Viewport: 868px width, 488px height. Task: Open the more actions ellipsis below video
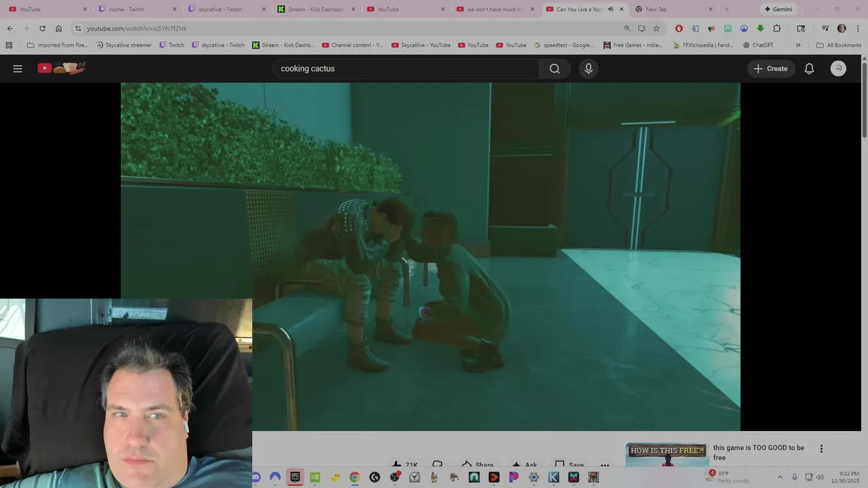(x=605, y=466)
